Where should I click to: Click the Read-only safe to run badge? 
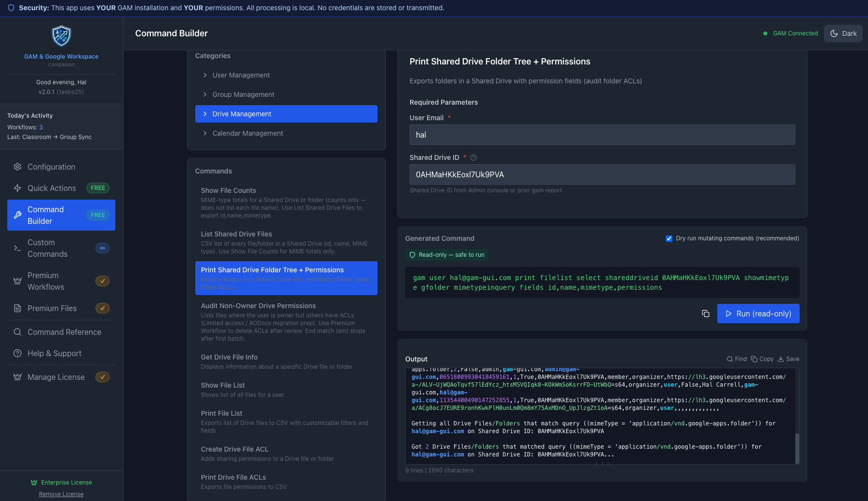pos(447,255)
